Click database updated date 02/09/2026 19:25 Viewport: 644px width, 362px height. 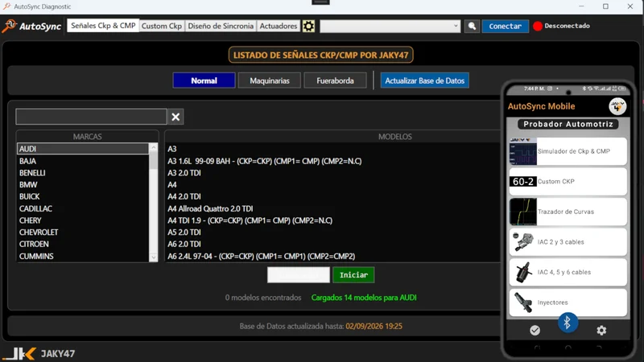(x=374, y=327)
